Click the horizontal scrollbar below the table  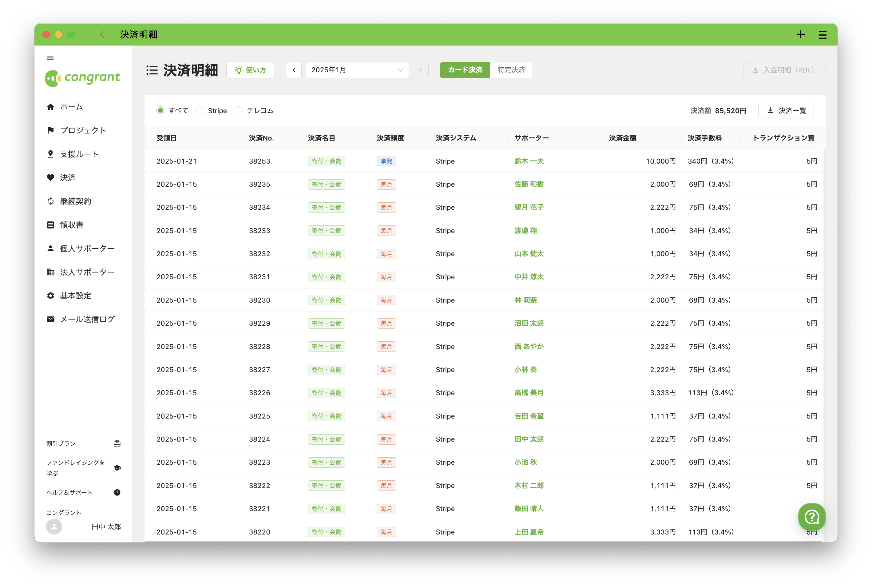(x=483, y=541)
